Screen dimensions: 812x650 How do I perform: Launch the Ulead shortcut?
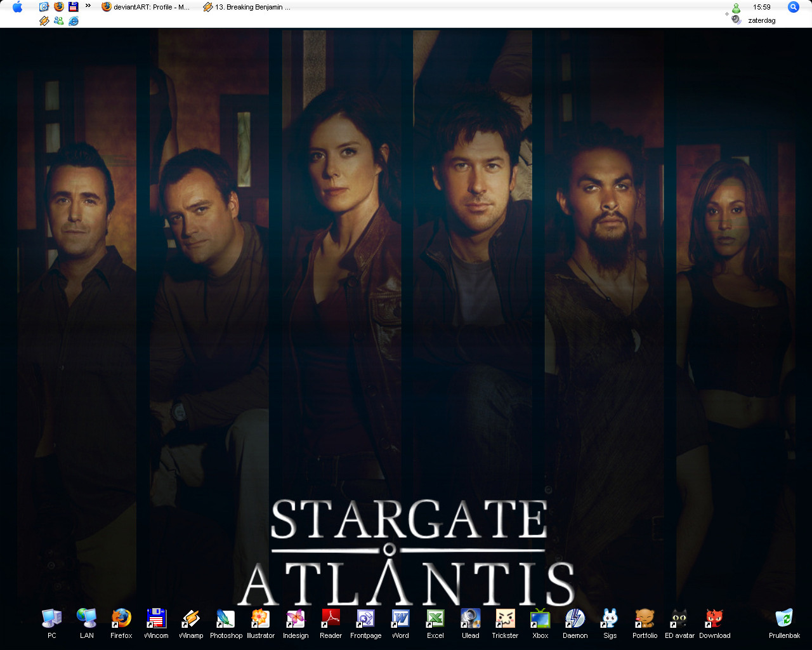pos(470,619)
